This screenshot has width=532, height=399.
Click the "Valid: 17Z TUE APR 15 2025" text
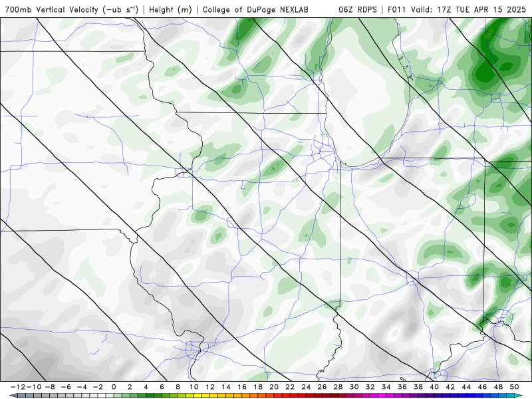pyautogui.click(x=468, y=9)
